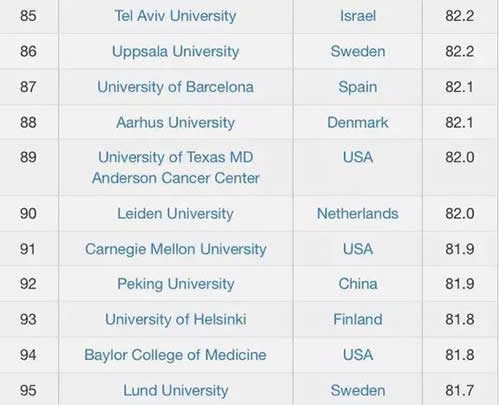Select the Finland country link
This screenshot has height=405, width=500.
[x=358, y=319]
